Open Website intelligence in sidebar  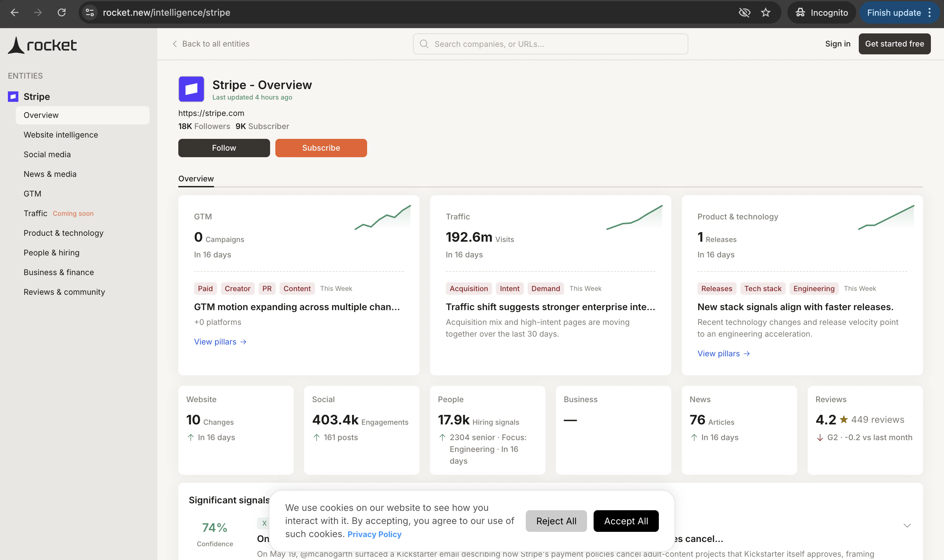61,135
